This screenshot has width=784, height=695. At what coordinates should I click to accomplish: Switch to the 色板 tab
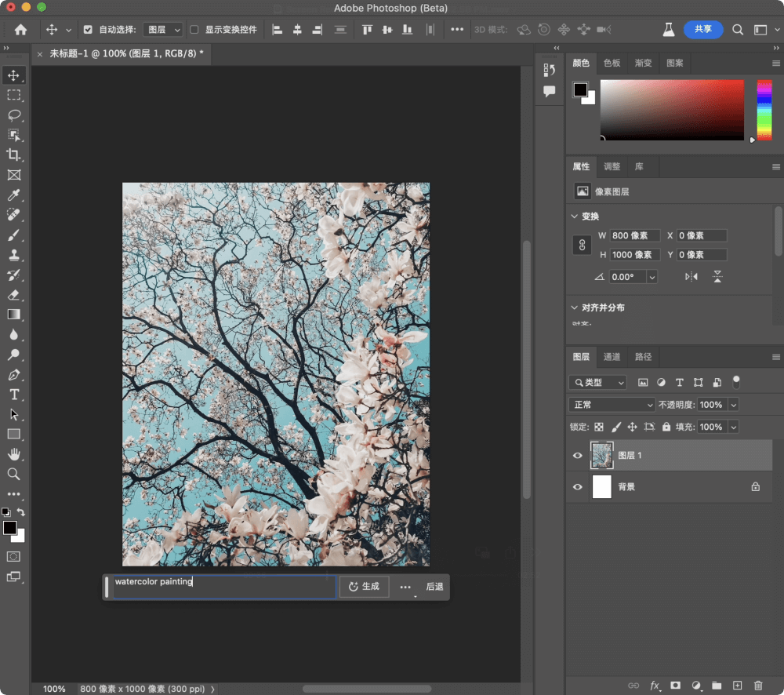612,63
